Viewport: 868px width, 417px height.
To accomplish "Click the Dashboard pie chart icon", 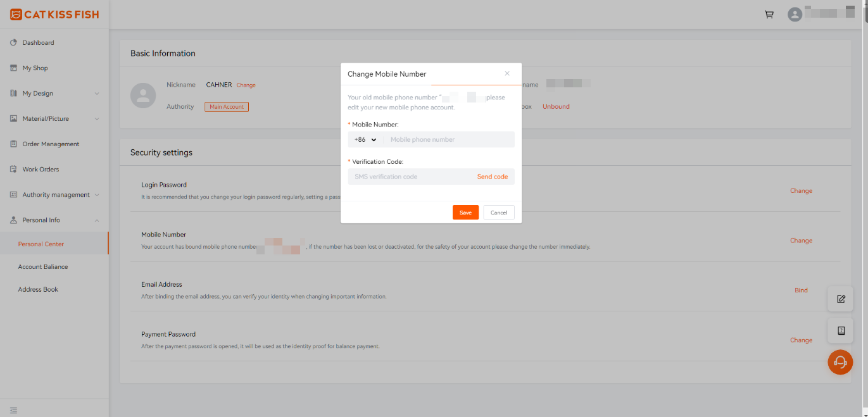I will (13, 42).
